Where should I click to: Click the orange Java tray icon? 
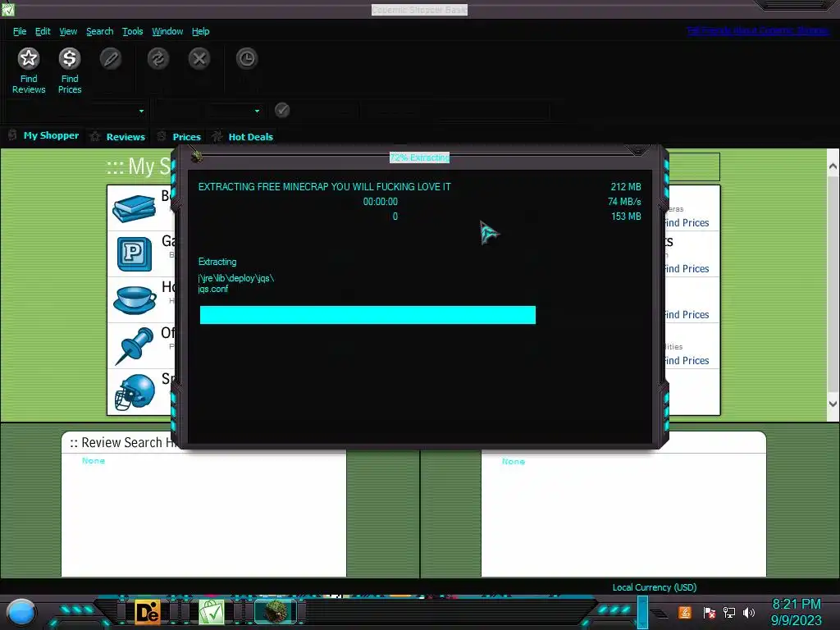685,612
